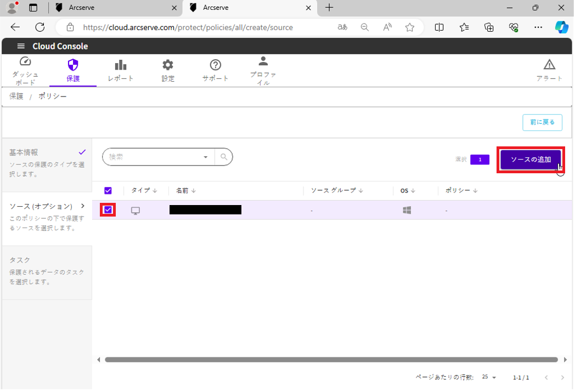The height and width of the screenshot is (392, 575).
Task: Click the ソースの追加 button
Action: [x=531, y=160]
